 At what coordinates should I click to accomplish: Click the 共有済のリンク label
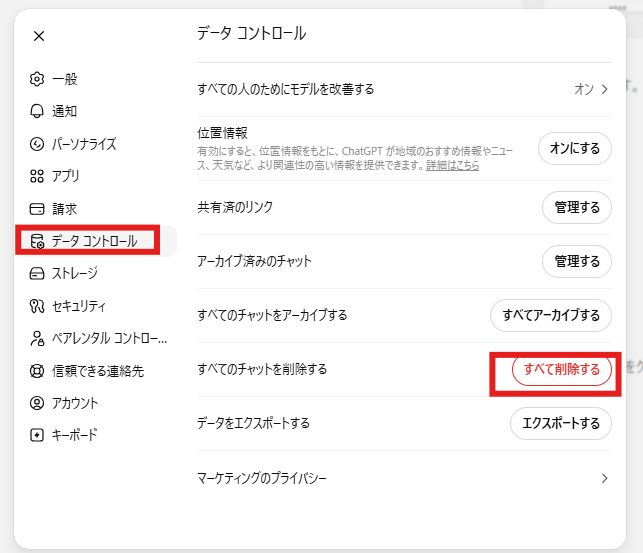tap(235, 207)
